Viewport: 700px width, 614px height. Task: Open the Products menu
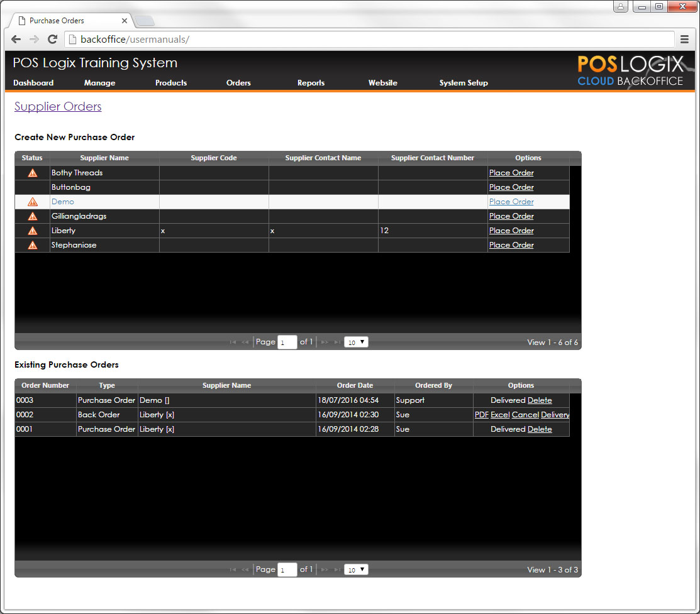[x=171, y=83]
